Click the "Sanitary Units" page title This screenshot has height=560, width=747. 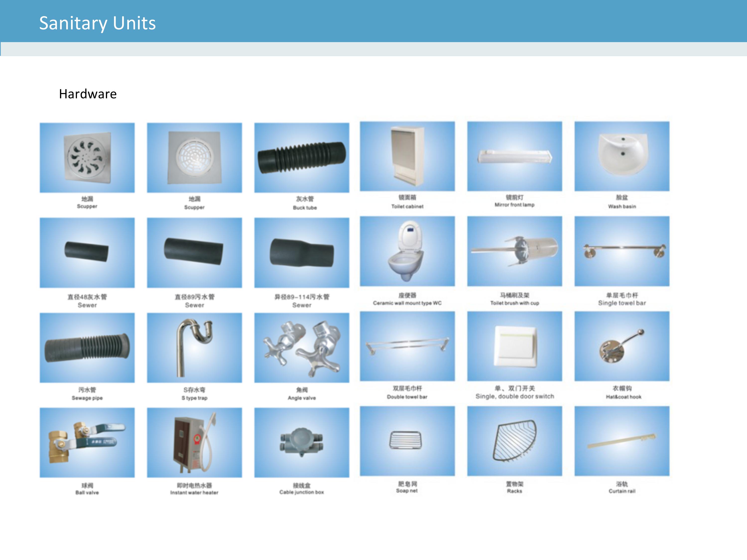[97, 23]
